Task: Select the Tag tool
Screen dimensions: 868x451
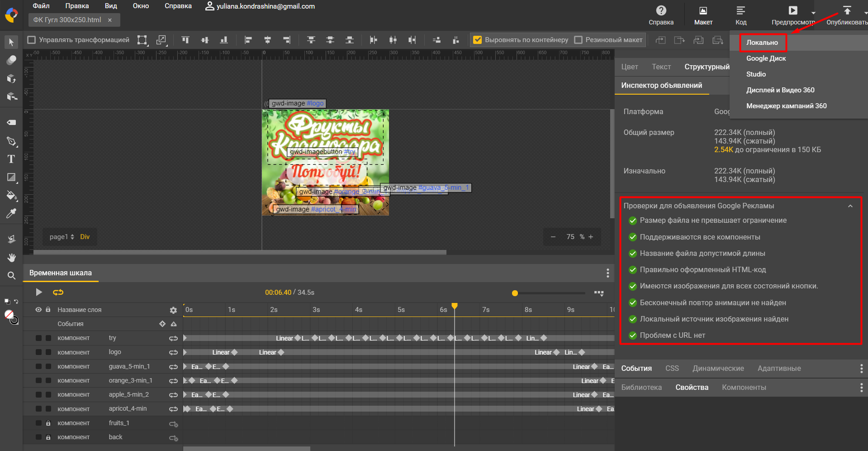Action: [11, 122]
